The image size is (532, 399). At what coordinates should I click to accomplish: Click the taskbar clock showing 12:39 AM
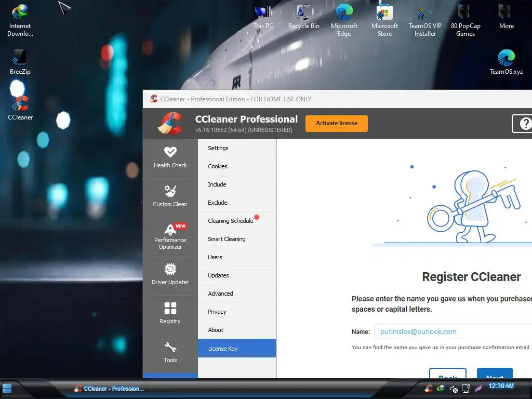501,386
